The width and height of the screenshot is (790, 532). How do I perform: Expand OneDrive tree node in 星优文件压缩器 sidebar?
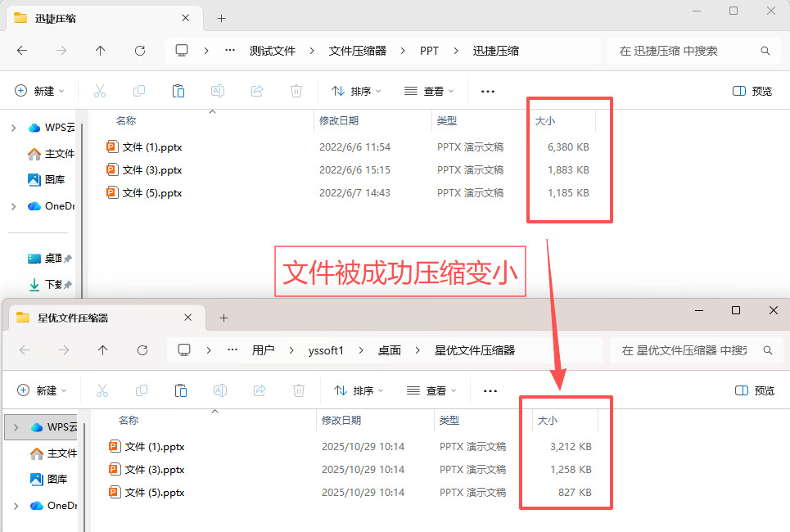(16, 506)
